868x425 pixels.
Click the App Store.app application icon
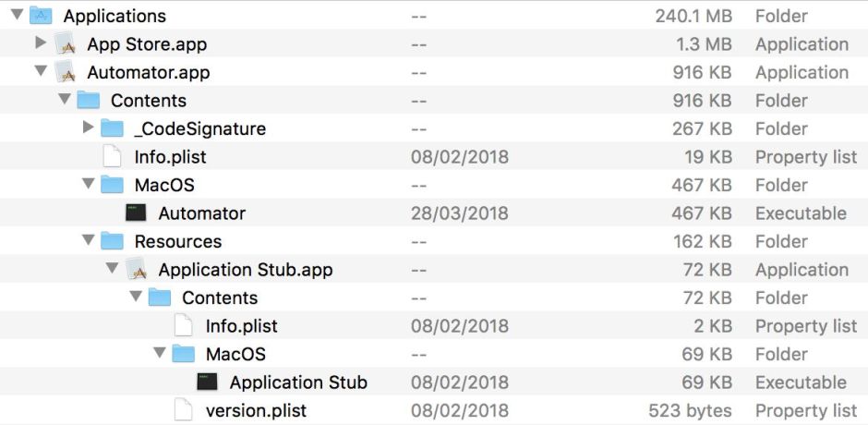tap(65, 43)
